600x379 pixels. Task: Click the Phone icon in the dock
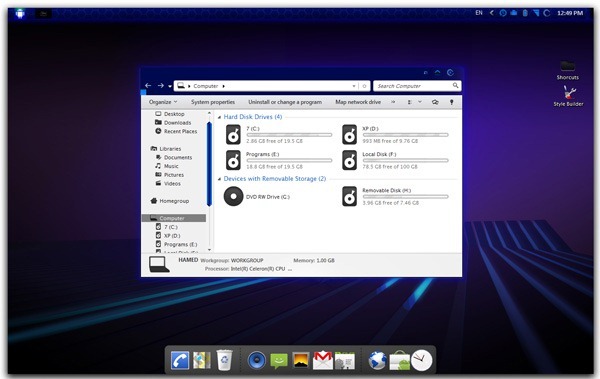click(x=180, y=360)
